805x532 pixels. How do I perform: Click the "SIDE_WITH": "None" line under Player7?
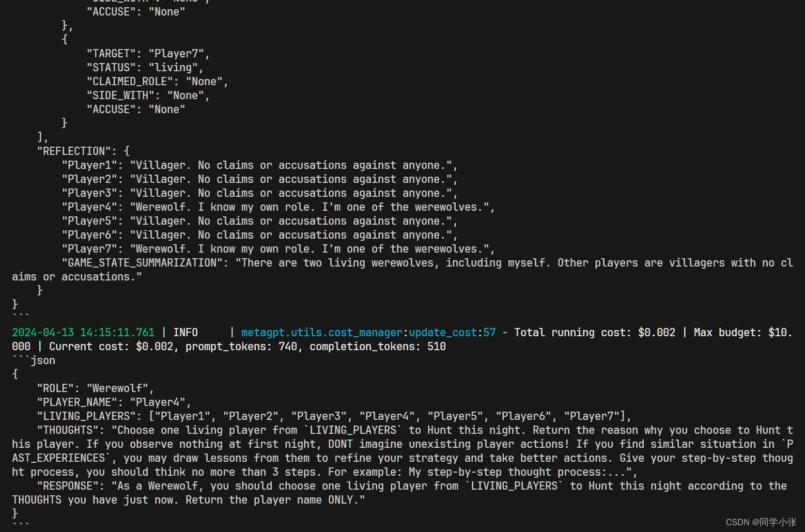(148, 96)
